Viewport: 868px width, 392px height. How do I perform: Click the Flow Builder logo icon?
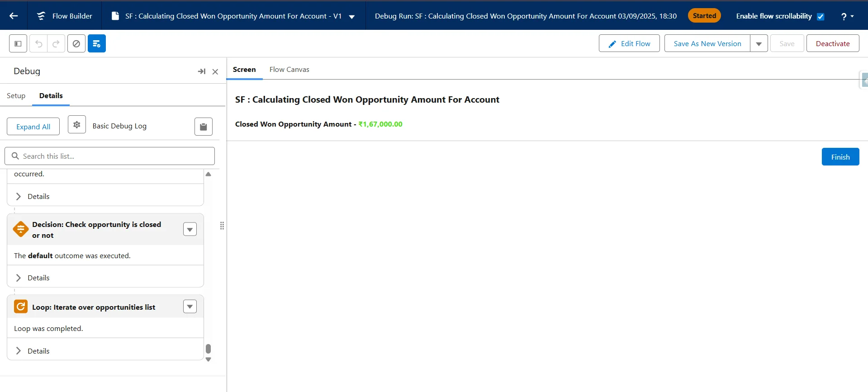(41, 16)
